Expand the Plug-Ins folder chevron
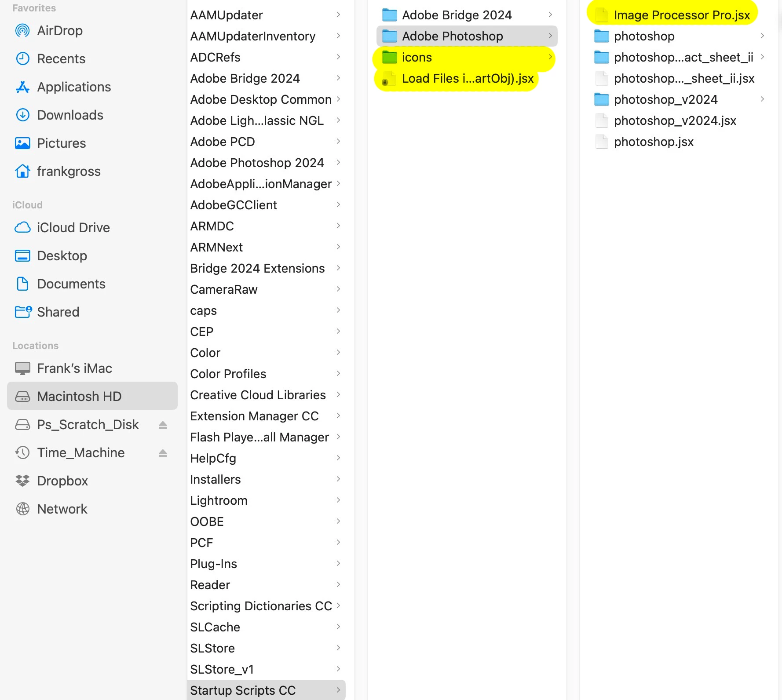782x700 pixels. [x=338, y=563]
